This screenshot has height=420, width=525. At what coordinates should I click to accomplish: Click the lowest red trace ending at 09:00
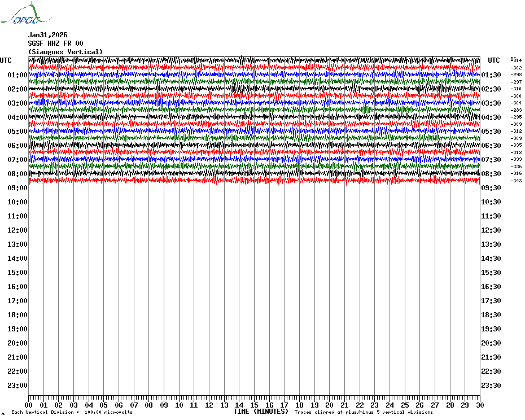[x=254, y=181]
